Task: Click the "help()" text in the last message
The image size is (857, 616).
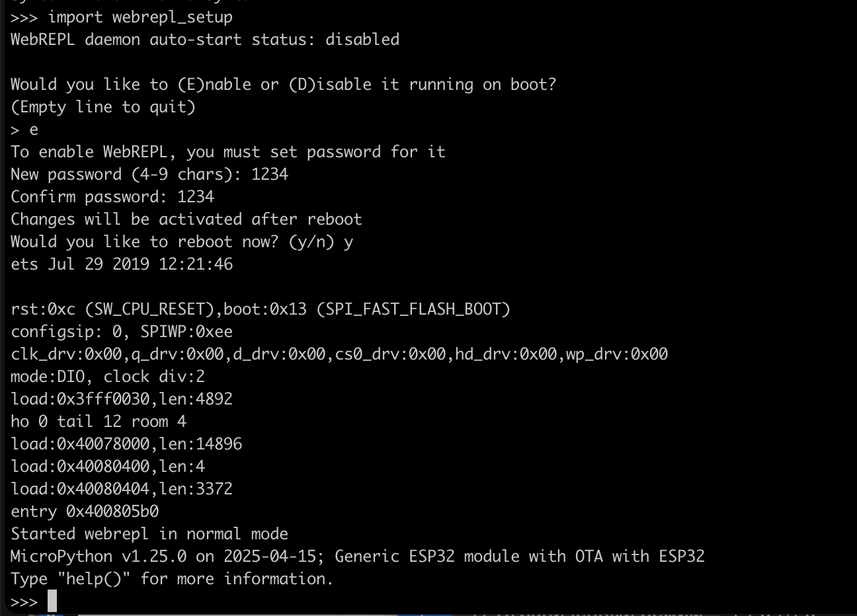Action: pyautogui.click(x=94, y=579)
